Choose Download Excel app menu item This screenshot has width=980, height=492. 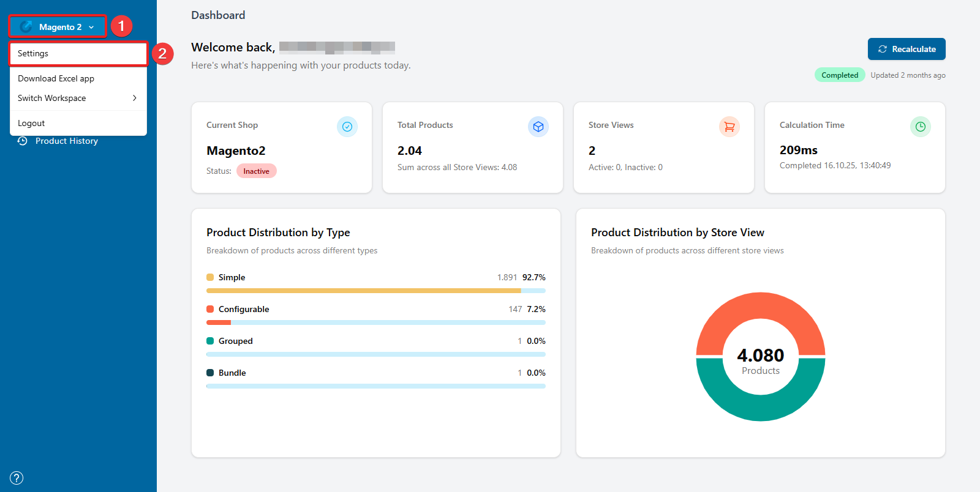click(56, 78)
